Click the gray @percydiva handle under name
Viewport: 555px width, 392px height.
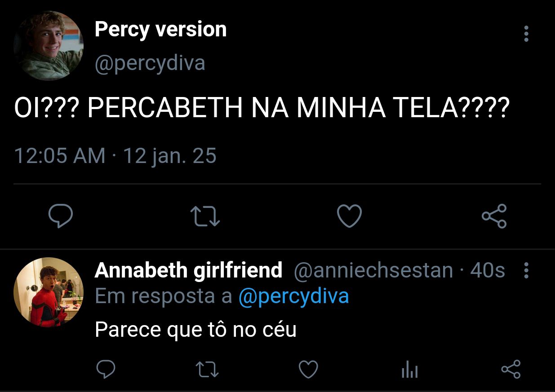[150, 63]
